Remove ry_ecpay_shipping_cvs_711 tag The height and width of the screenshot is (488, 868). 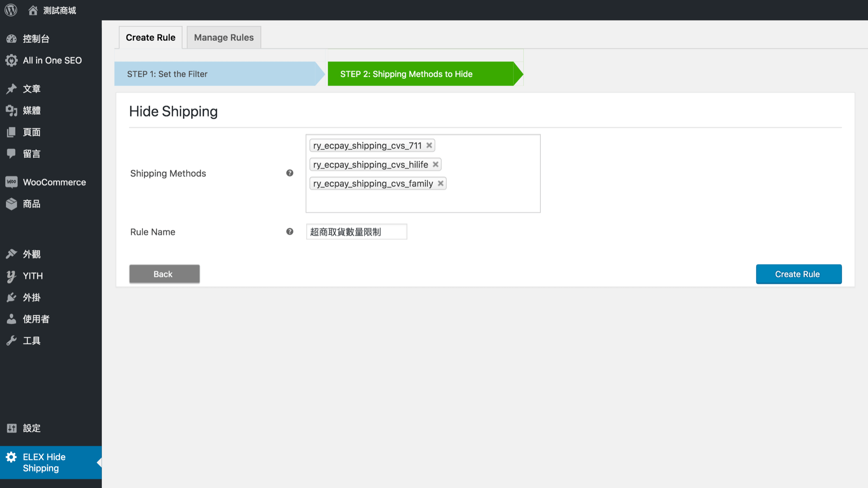429,145
